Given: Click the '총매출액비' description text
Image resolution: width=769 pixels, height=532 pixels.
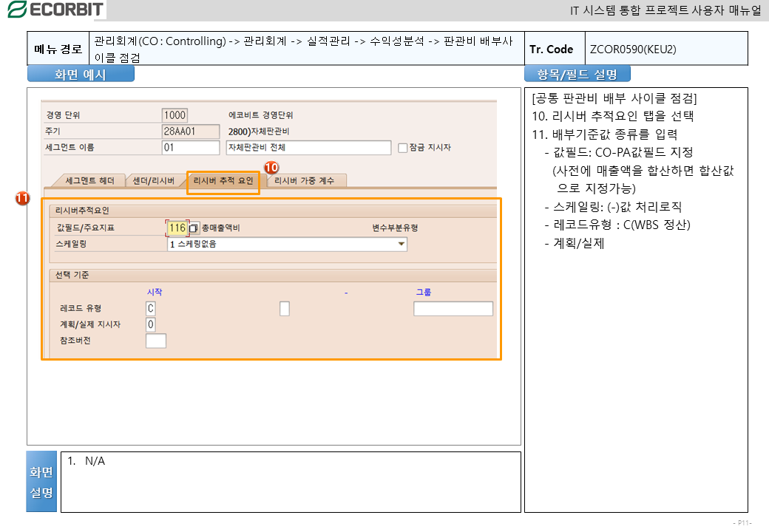Looking at the screenshot, I should [220, 228].
